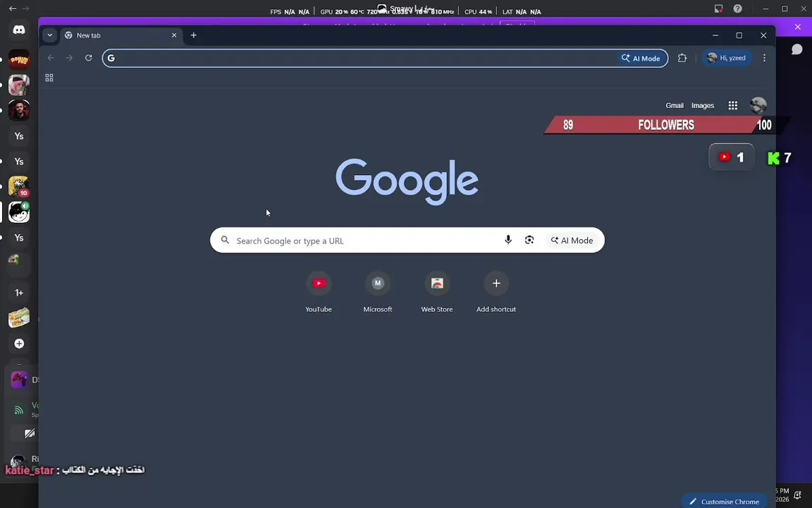Open Chrome extensions puzzle icon

(682, 58)
